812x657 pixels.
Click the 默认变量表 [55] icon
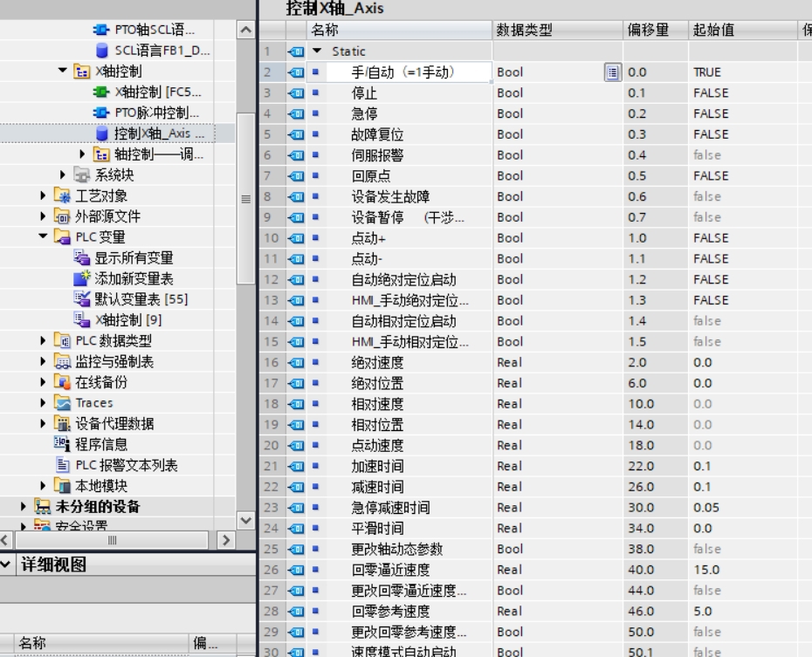point(82,299)
